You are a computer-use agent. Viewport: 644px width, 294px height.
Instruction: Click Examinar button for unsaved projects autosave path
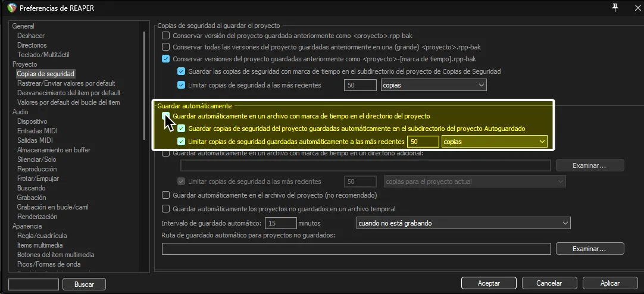[590, 249]
